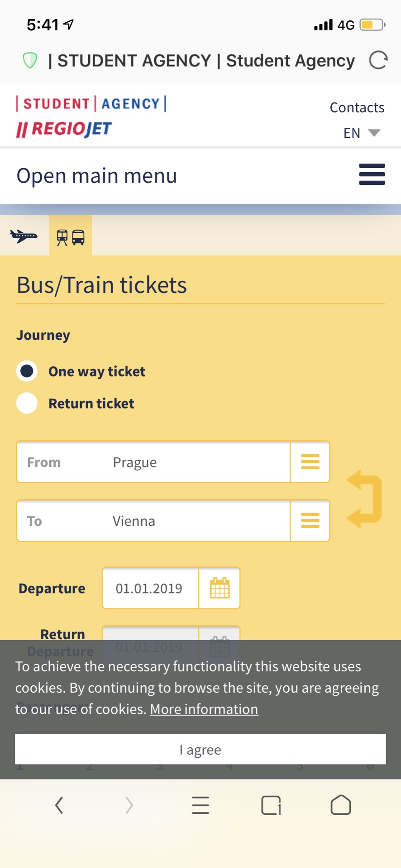Screen dimensions: 401x868
Task: Tap the browser home icon
Action: (340, 805)
